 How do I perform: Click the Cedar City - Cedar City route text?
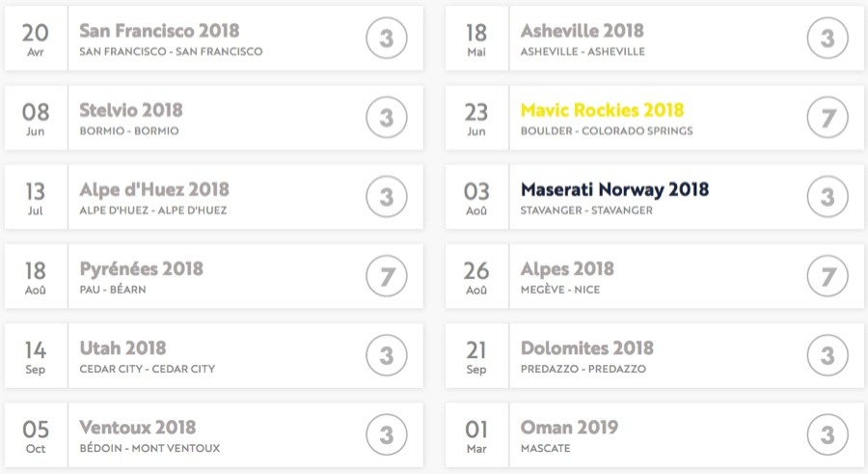pos(148,369)
